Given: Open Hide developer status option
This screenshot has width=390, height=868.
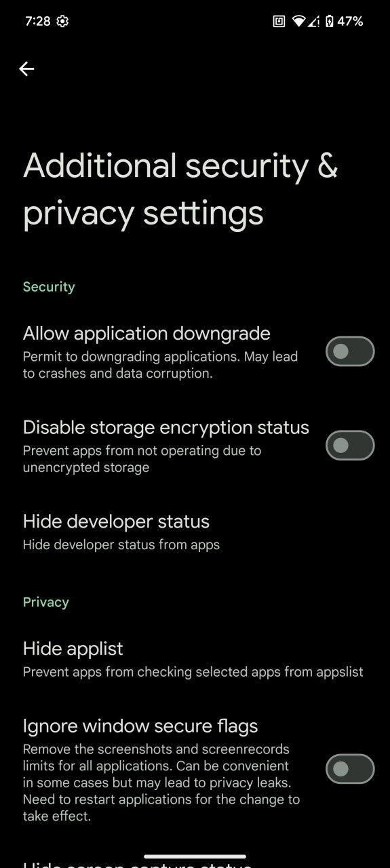Looking at the screenshot, I should (x=195, y=532).
